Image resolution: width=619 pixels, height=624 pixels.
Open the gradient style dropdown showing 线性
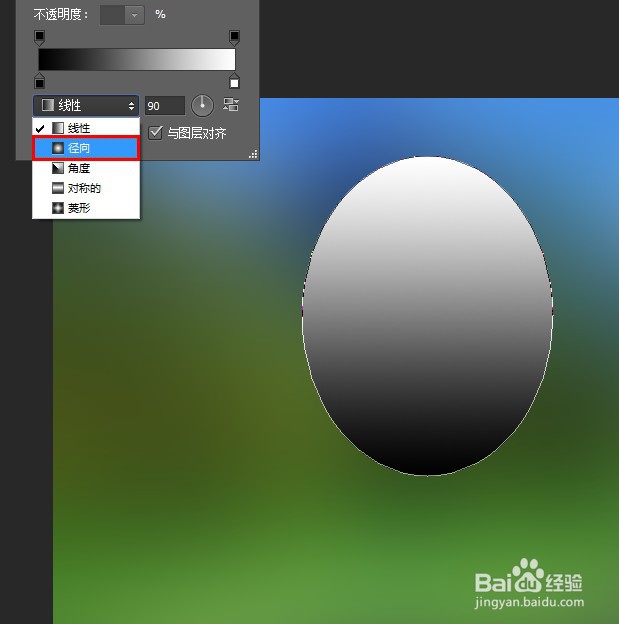pos(86,105)
